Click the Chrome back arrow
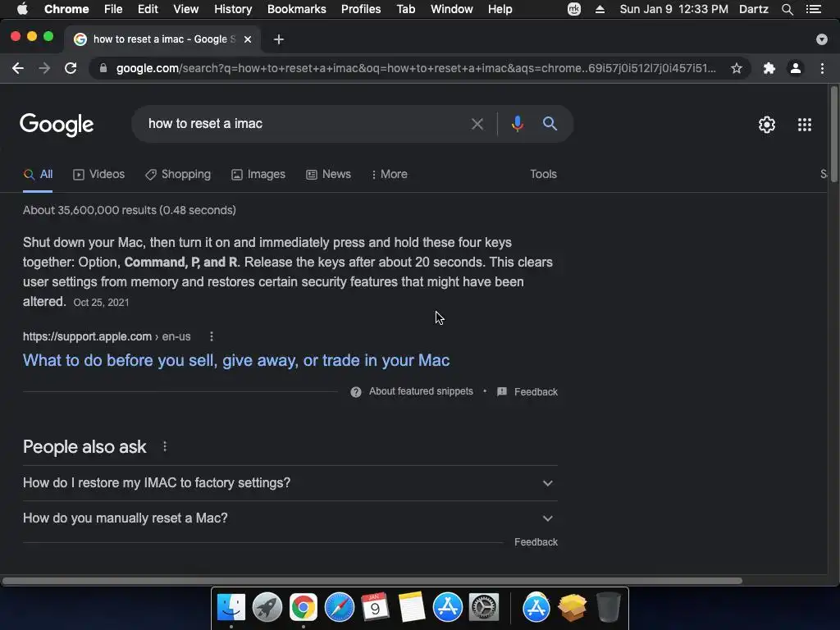The image size is (840, 630). [18, 68]
